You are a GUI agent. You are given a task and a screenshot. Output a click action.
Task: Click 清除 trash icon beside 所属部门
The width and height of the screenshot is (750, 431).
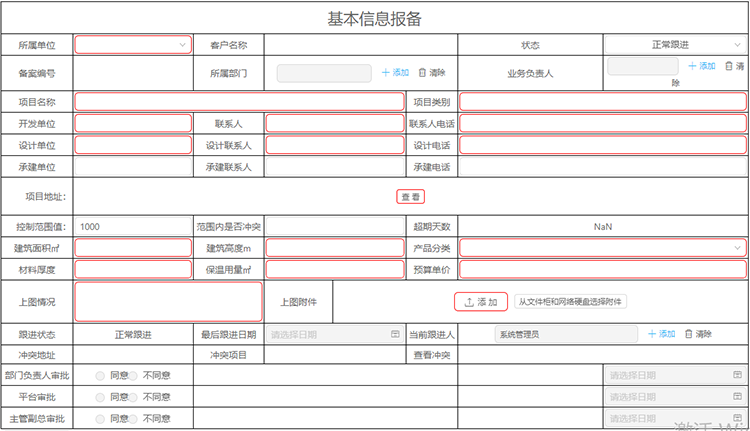[422, 73]
